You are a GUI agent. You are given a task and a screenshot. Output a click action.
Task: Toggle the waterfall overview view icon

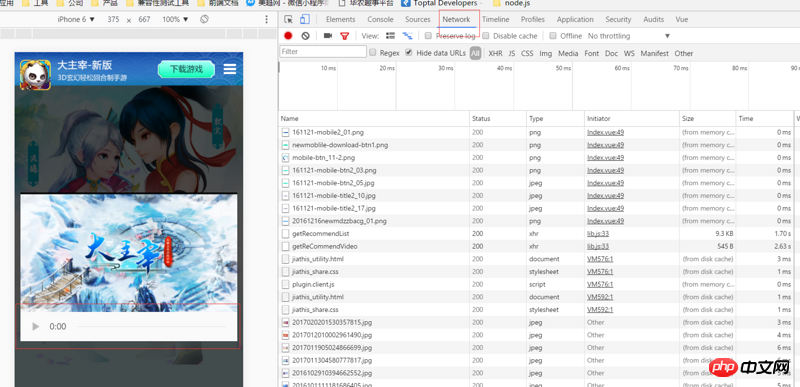[407, 36]
